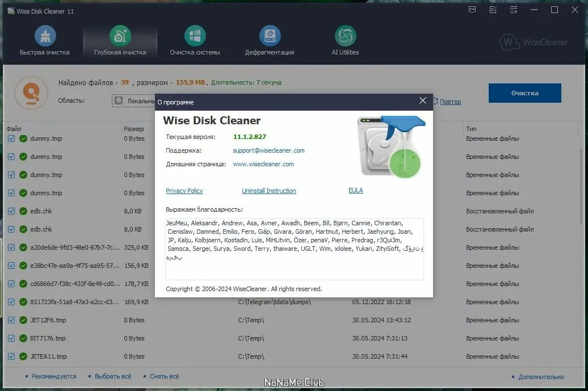Uncheck the JETEA11.tmp checkbox
588x391 pixels.
11,356
